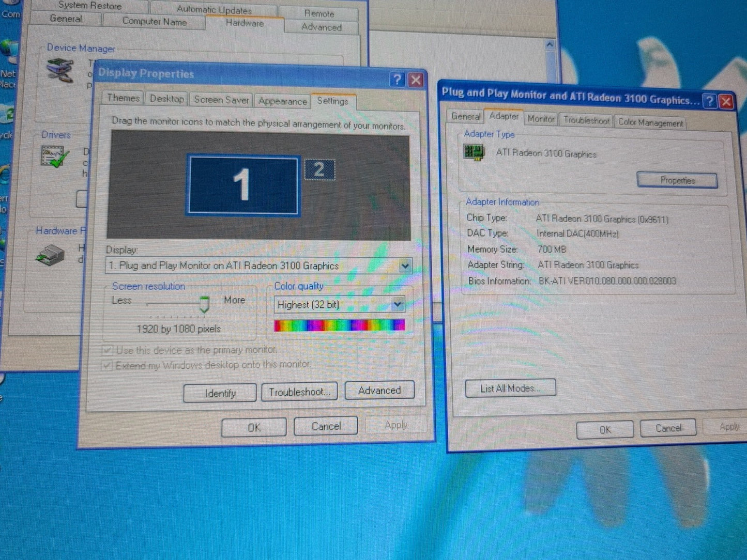This screenshot has height=560, width=747.
Task: Click the Advanced button in Display Properties
Action: tap(379, 390)
